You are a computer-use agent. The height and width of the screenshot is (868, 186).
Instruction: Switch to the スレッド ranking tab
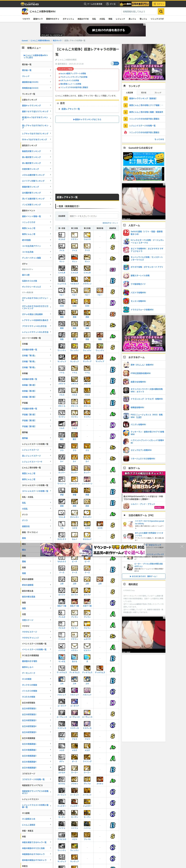pyautogui.click(x=158, y=92)
